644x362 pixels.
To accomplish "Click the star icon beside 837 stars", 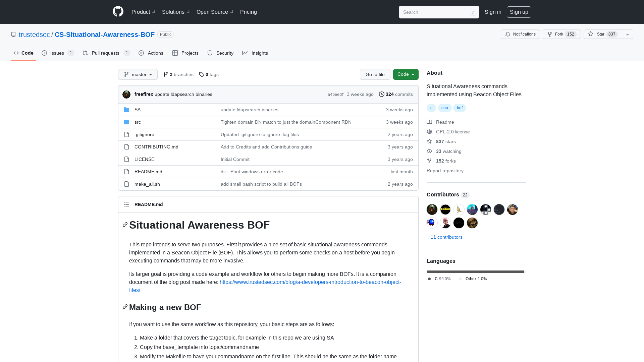I will [x=429, y=141].
